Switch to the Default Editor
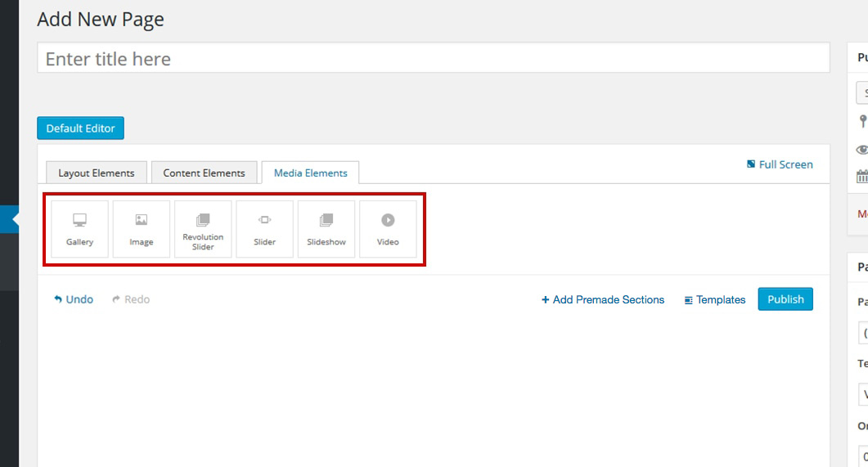 80,128
